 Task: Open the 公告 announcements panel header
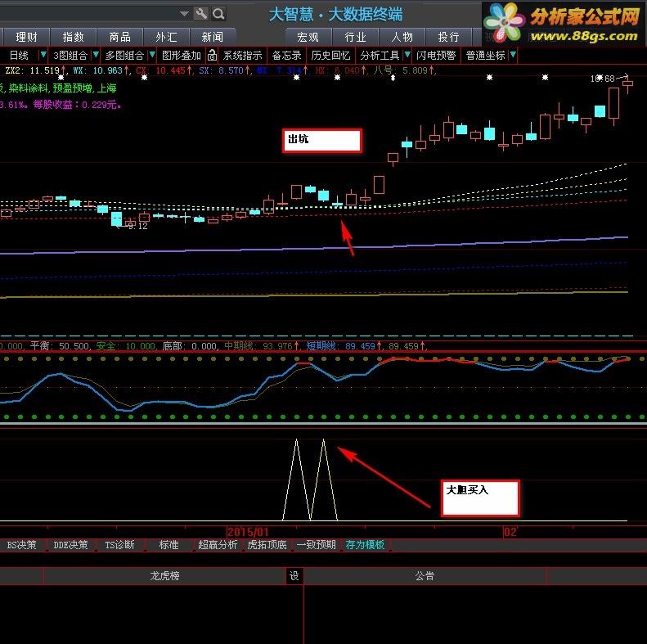point(425,576)
